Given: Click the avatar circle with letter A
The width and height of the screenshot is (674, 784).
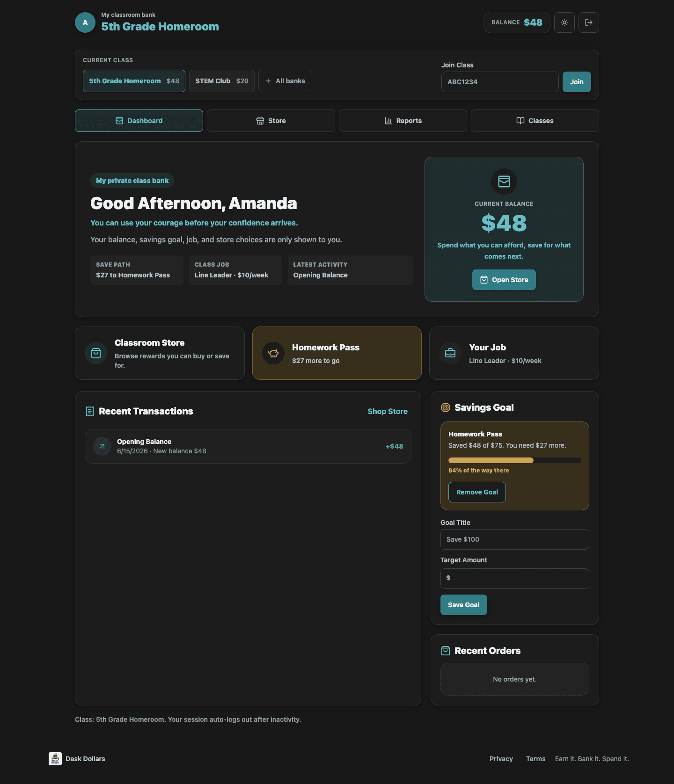Looking at the screenshot, I should point(85,22).
